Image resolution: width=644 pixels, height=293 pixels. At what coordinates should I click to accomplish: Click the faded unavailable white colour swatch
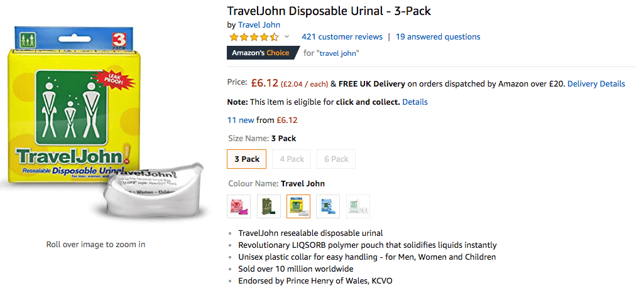(357, 206)
